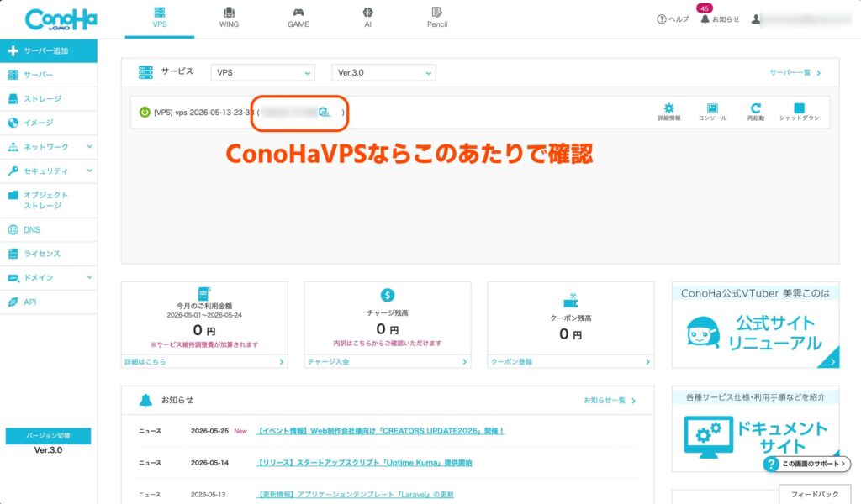Open イメージ in the sidebar

tap(48, 123)
